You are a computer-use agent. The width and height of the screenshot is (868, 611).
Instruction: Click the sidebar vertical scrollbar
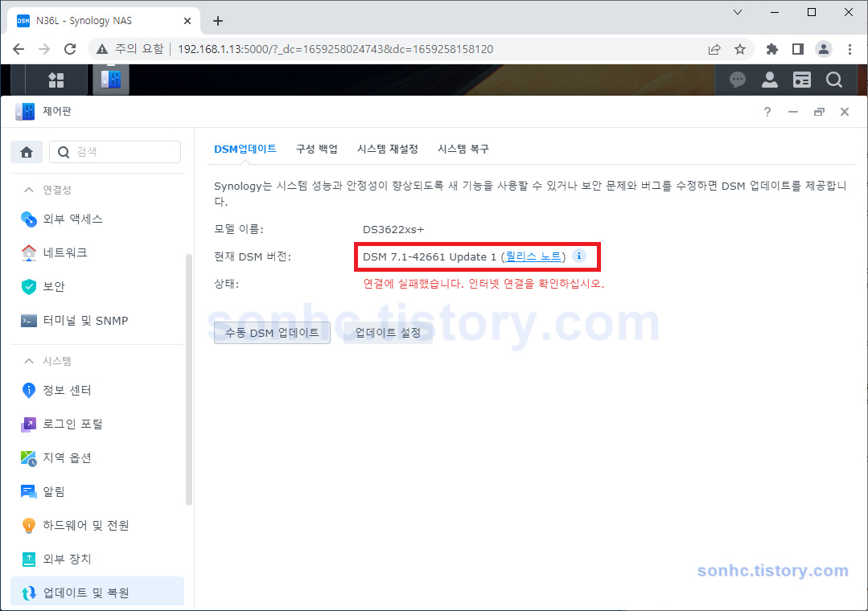tap(189, 379)
